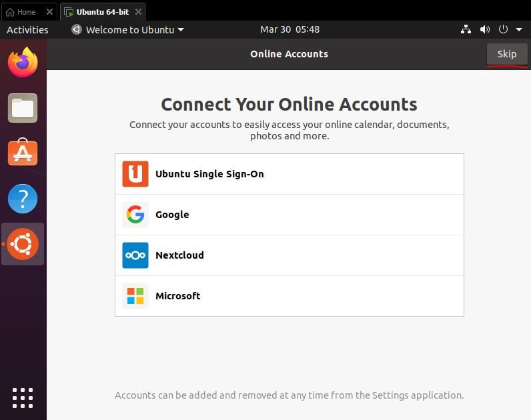Click the power icon in top bar
Image resolution: width=531 pixels, height=420 pixels.
point(503,29)
